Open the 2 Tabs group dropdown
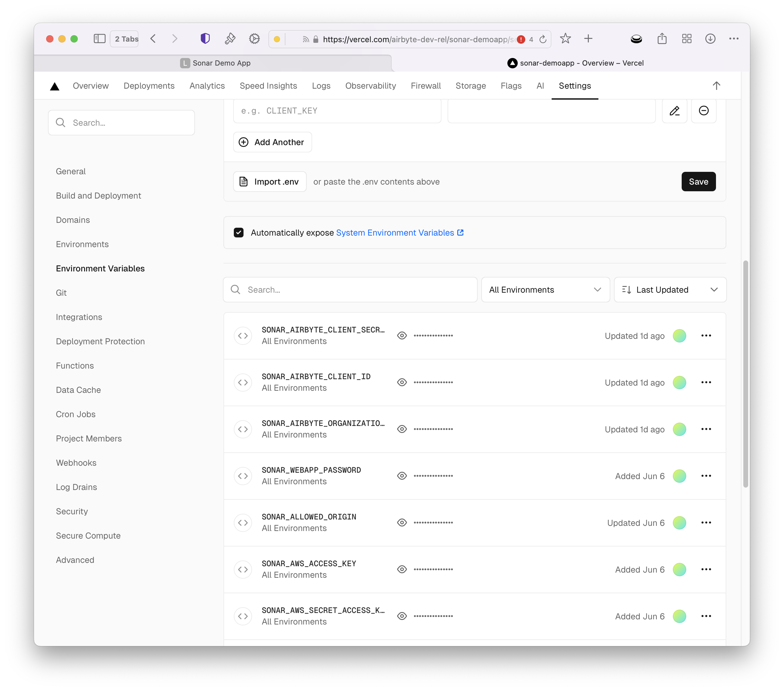Viewport: 784px width, 691px height. [124, 39]
